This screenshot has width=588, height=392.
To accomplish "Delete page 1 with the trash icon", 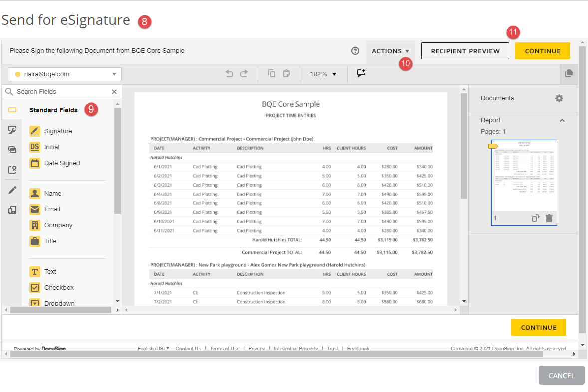I will coord(549,218).
